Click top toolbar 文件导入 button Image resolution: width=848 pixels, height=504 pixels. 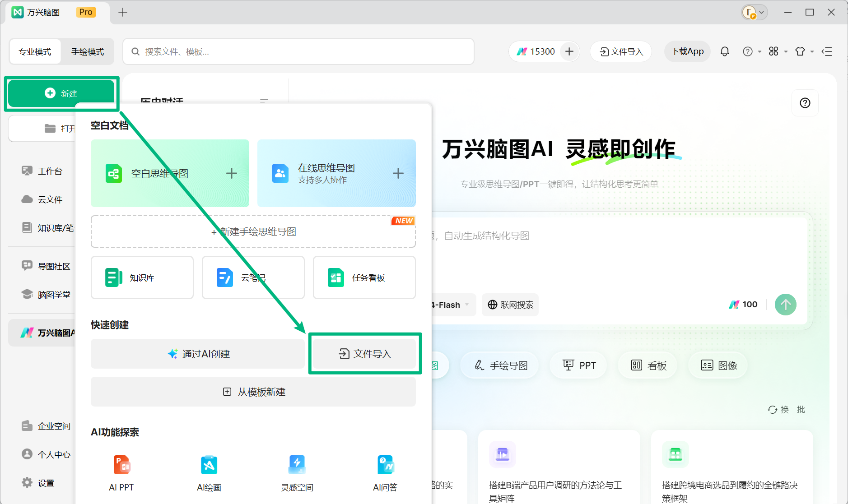pos(621,51)
